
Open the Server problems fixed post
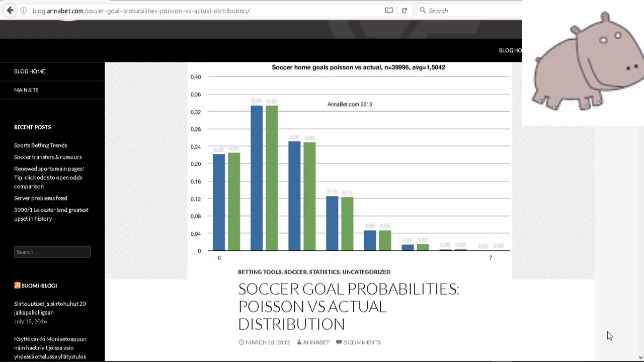[41, 198]
